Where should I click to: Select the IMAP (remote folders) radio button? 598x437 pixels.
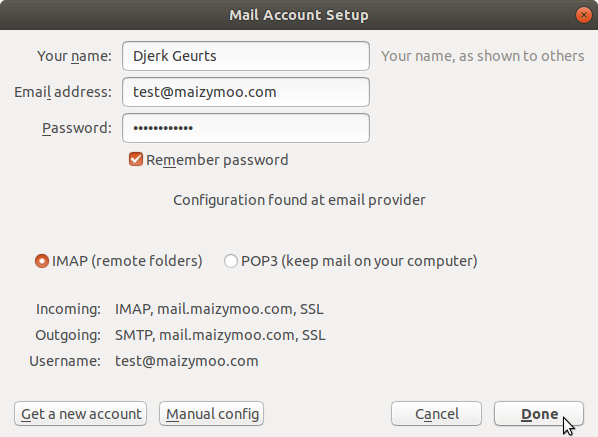(42, 261)
